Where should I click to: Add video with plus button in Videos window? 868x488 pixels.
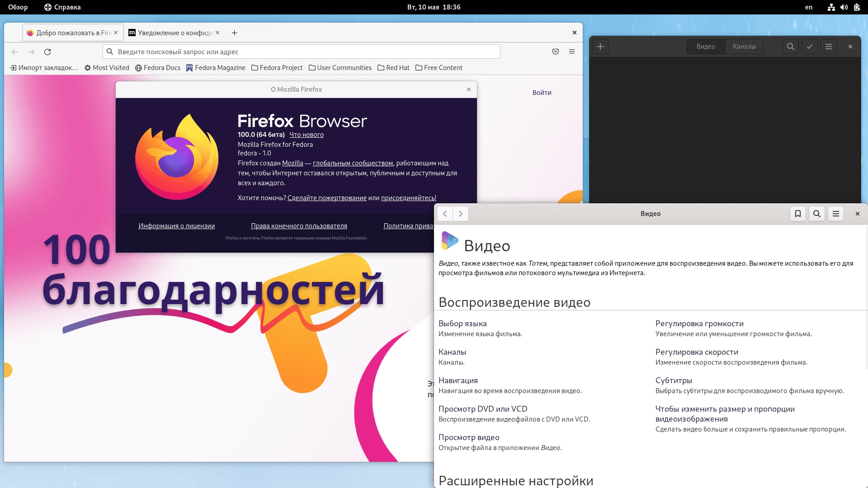[x=600, y=47]
